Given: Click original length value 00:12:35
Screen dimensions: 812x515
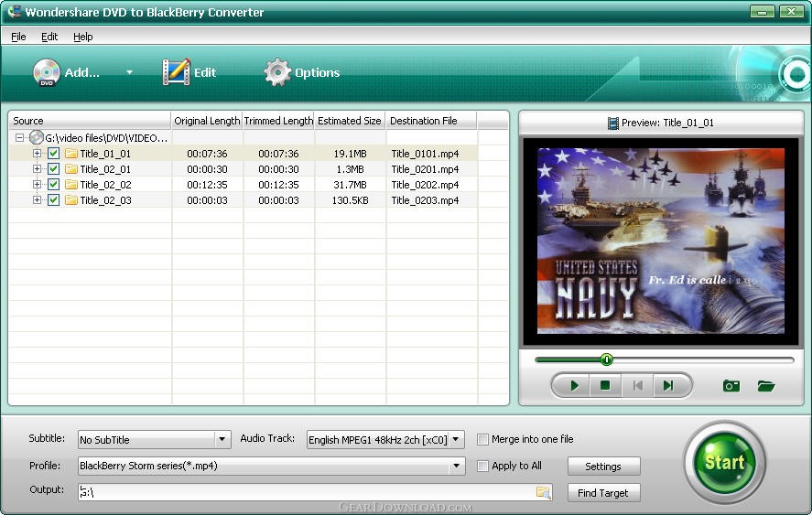Looking at the screenshot, I should 207,185.
